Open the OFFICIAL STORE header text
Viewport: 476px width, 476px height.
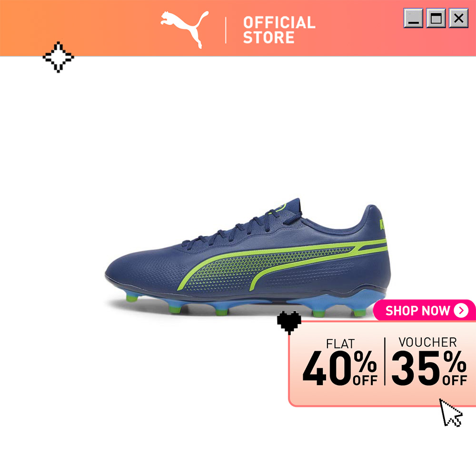(279, 30)
